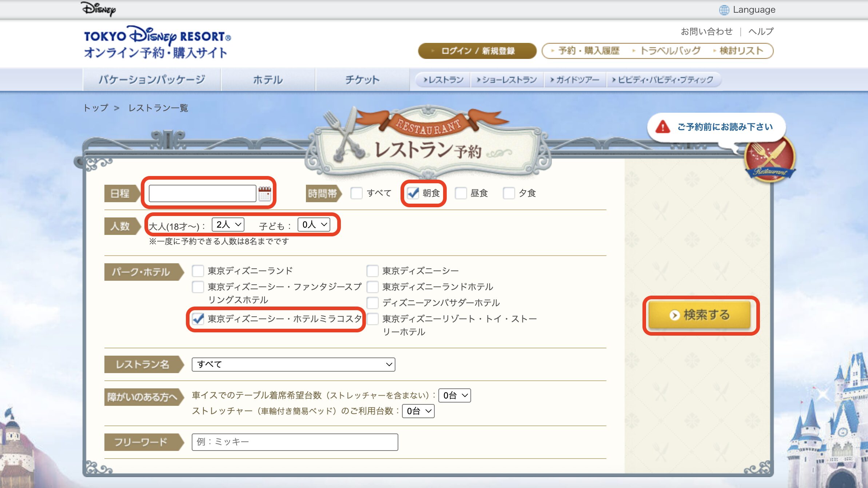Open the adults count dropdown
This screenshot has width=868, height=488.
(228, 225)
